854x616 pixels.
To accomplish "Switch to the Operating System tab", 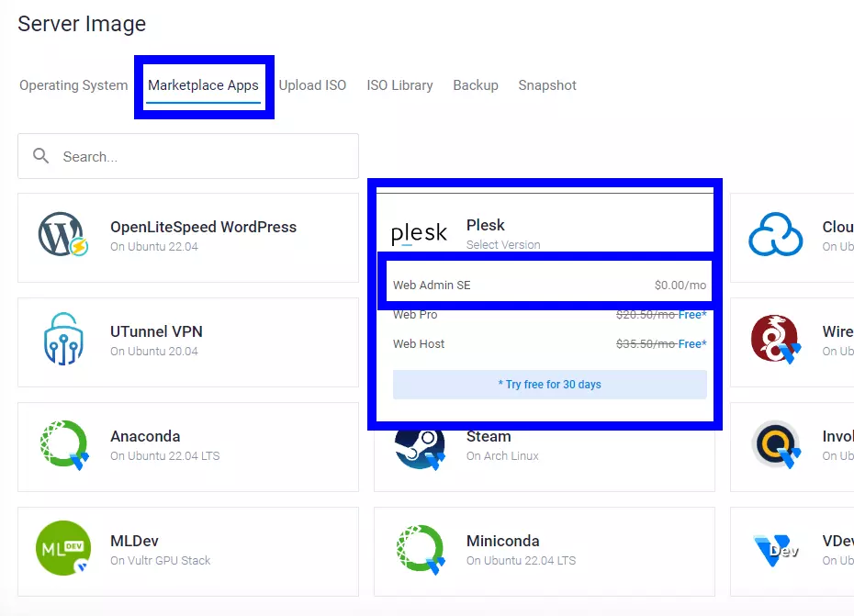I will [x=73, y=85].
